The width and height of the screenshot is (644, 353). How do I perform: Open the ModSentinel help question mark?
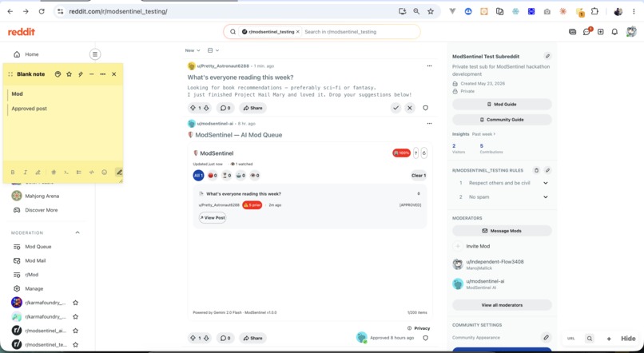point(415,153)
